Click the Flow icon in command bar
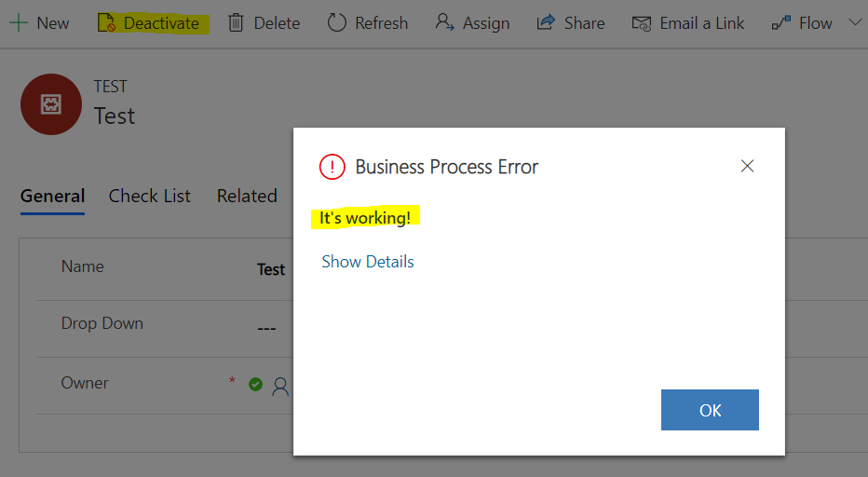Screen dimensions: 868x477 tap(781, 22)
